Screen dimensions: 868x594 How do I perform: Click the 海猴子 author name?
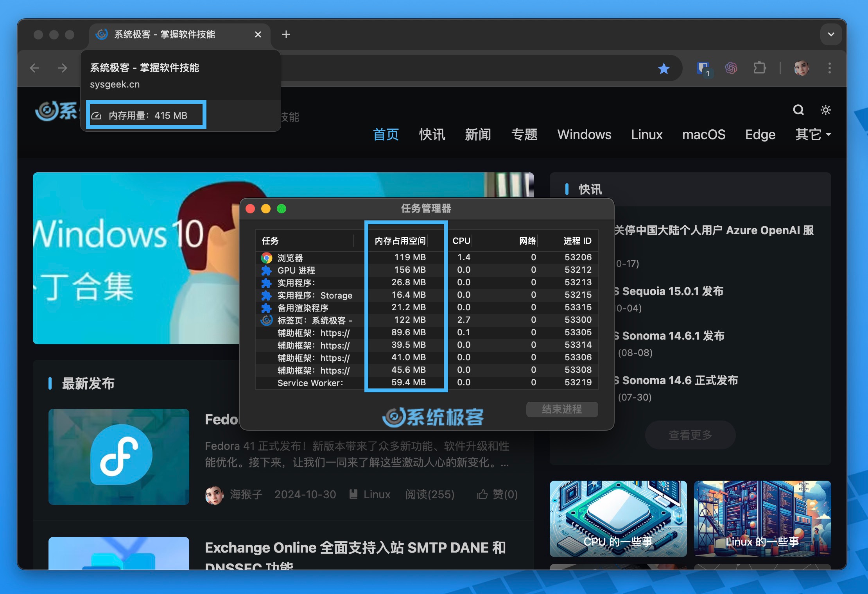tap(246, 494)
